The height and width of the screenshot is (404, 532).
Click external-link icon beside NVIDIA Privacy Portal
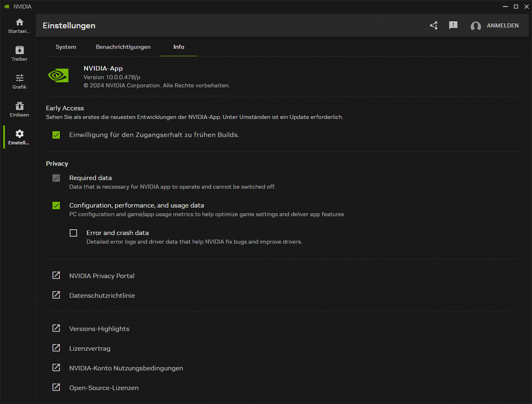[56, 275]
